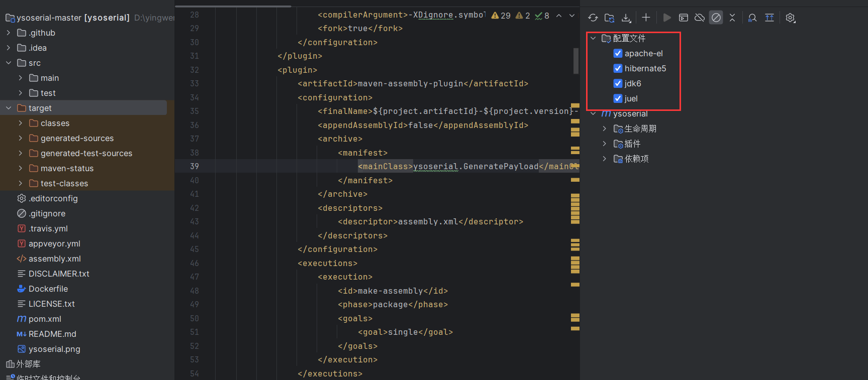The width and height of the screenshot is (868, 380).
Task: Uncheck the jdk6 profile checkbox
Action: pos(618,83)
